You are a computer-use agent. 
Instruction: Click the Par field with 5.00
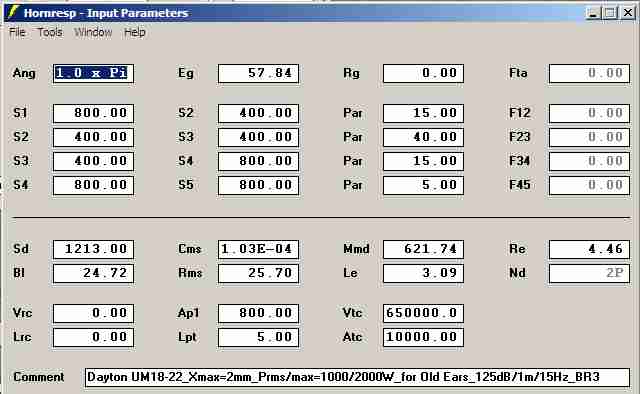tap(423, 185)
